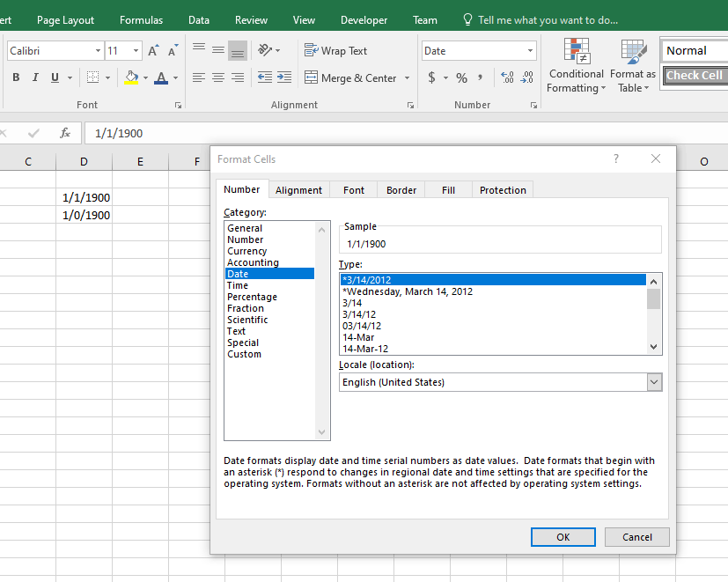Image resolution: width=728 pixels, height=582 pixels.
Task: Click the Format Cells Help question mark
Action: pos(616,159)
